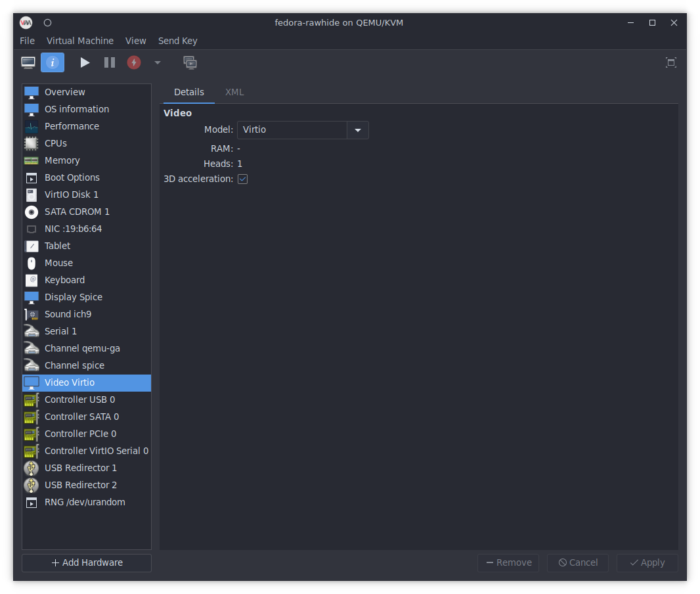
Task: Click the red shut down icon
Action: coord(134,62)
